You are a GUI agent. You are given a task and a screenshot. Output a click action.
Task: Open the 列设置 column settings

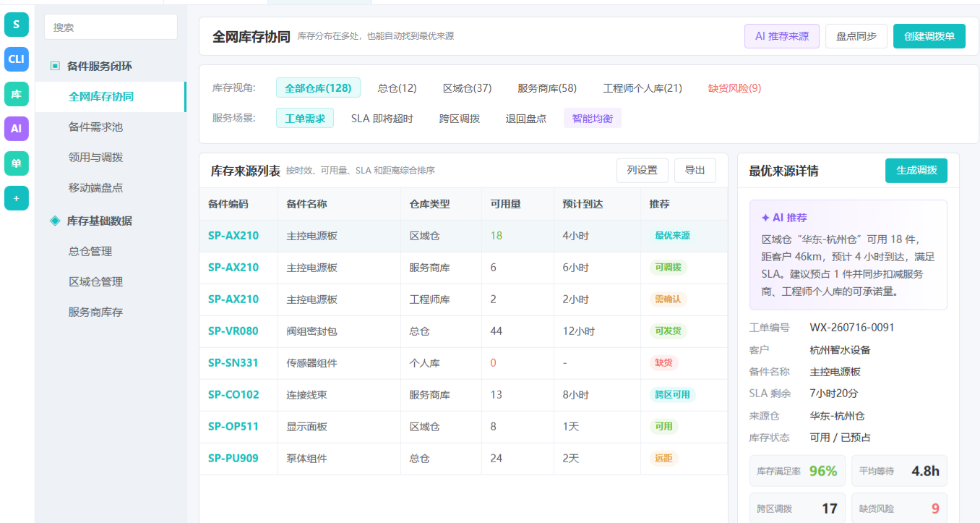[x=642, y=171]
